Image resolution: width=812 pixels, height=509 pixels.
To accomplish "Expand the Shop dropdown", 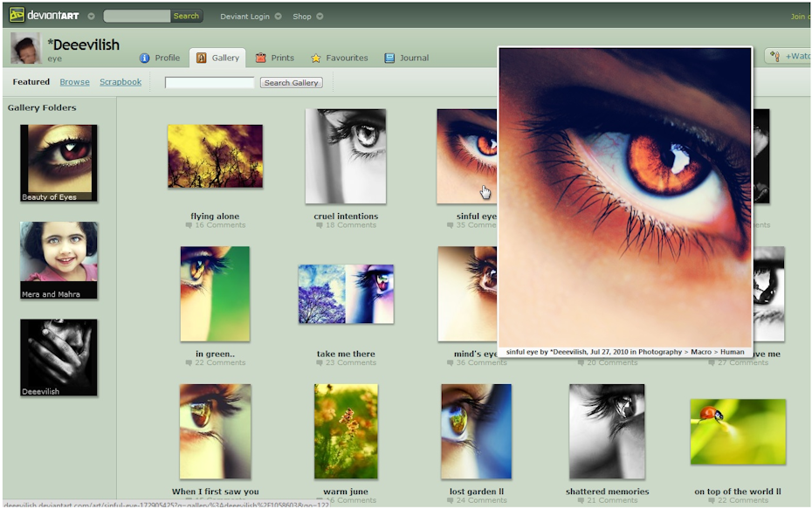I will pos(319,16).
